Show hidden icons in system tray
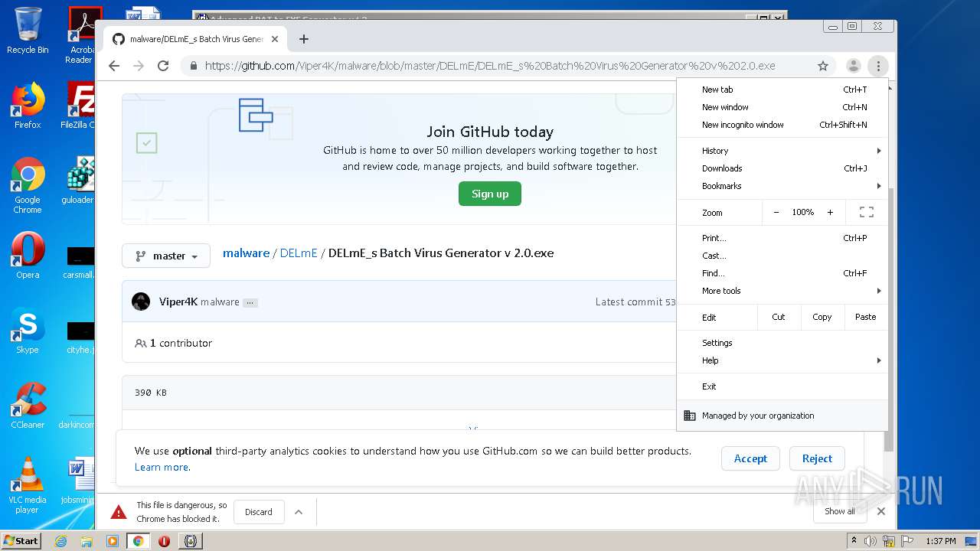 coord(854,540)
